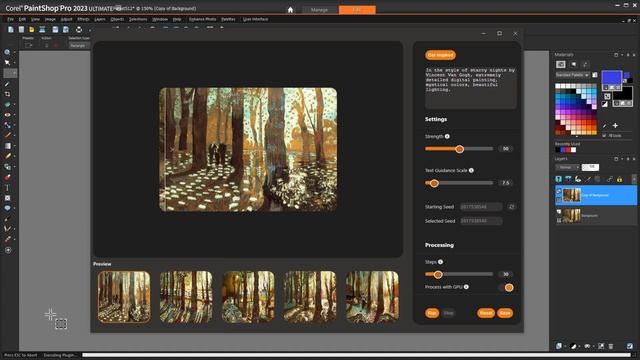Click the layer opacity field showing 100
The image size is (640, 360).
tap(590, 167)
